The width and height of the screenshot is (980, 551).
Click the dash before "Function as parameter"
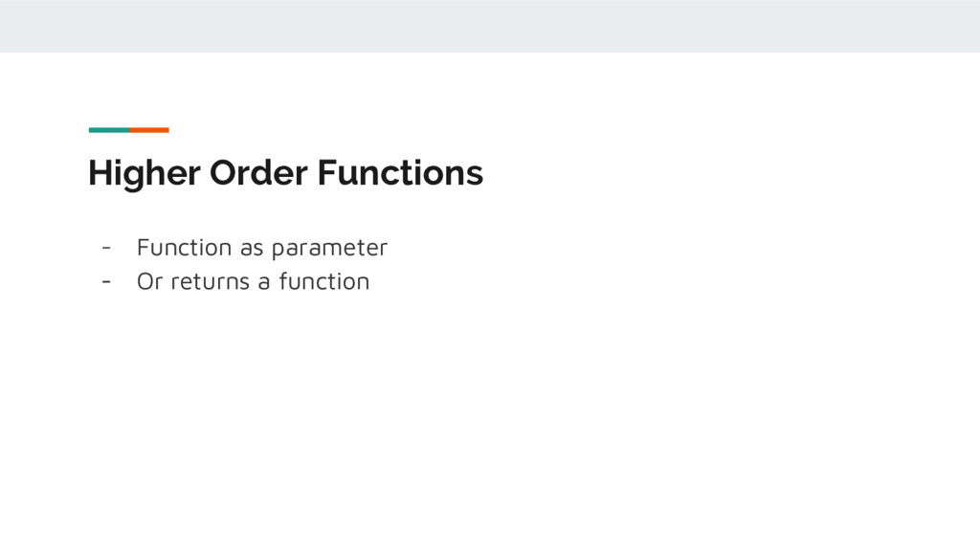(106, 248)
